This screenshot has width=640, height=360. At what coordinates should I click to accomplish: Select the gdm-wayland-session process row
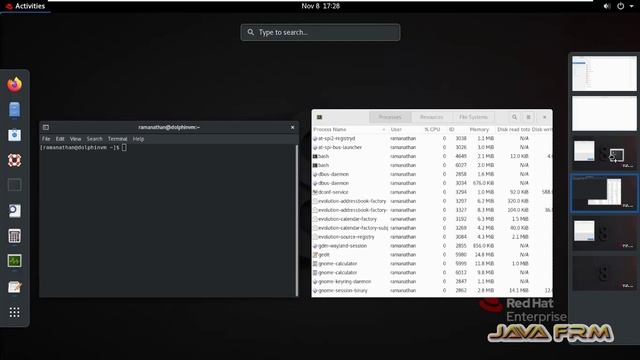coord(432,246)
